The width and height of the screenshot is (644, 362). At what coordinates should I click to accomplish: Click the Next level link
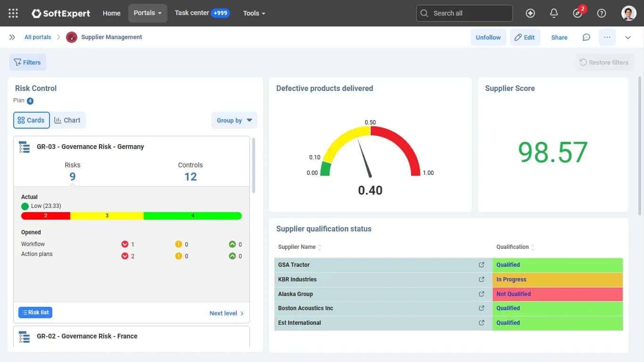(227, 313)
